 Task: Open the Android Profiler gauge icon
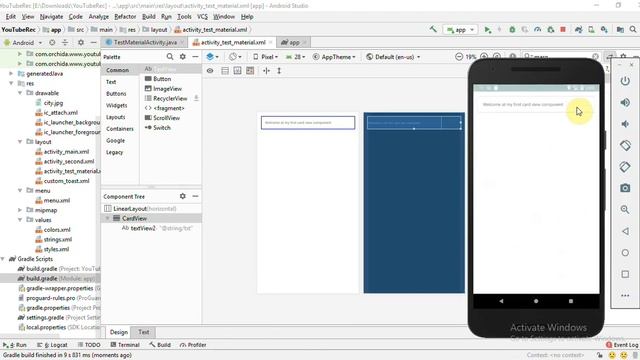point(538,29)
